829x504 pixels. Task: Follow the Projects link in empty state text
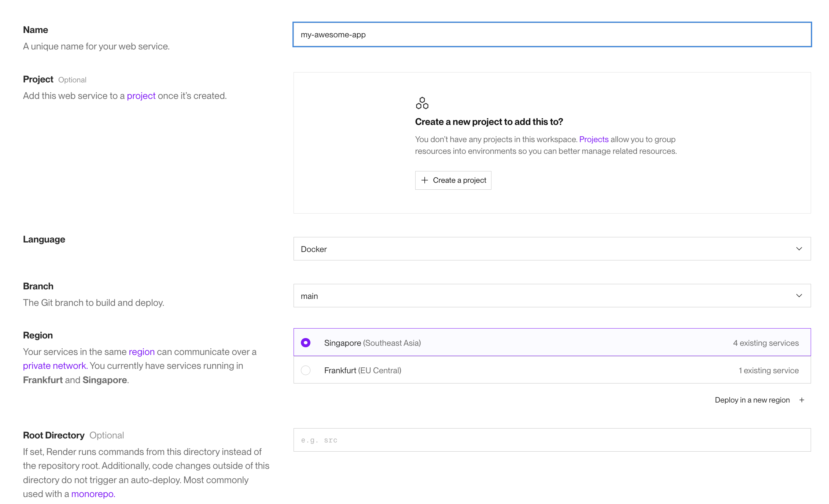click(x=593, y=140)
